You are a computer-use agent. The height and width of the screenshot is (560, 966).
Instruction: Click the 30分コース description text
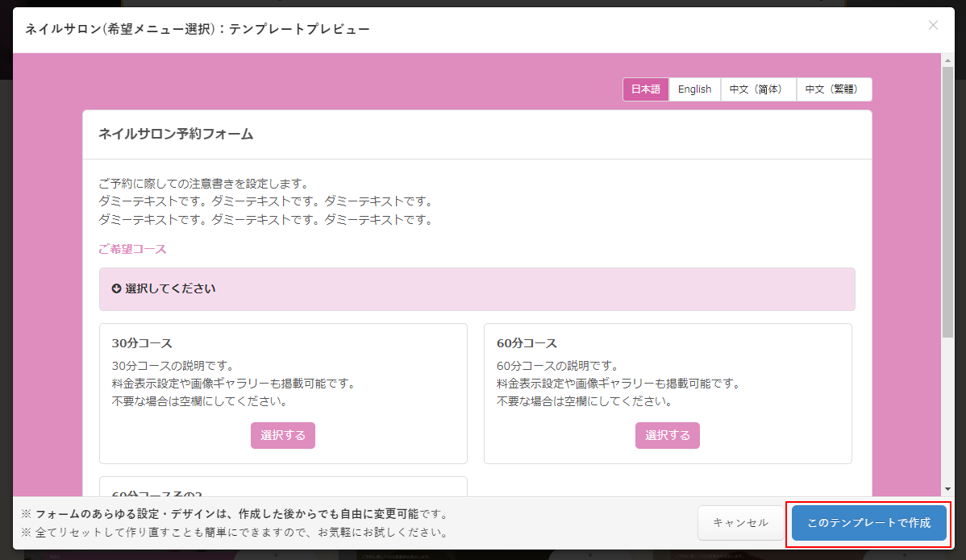pos(233,383)
